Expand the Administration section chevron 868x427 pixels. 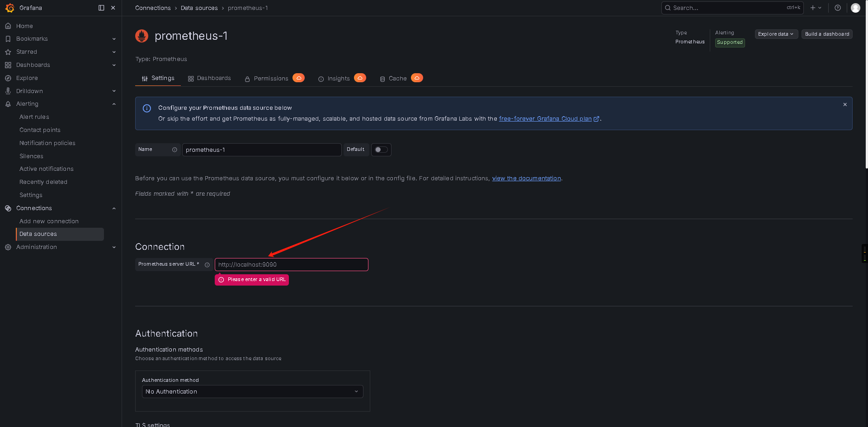[114, 247]
